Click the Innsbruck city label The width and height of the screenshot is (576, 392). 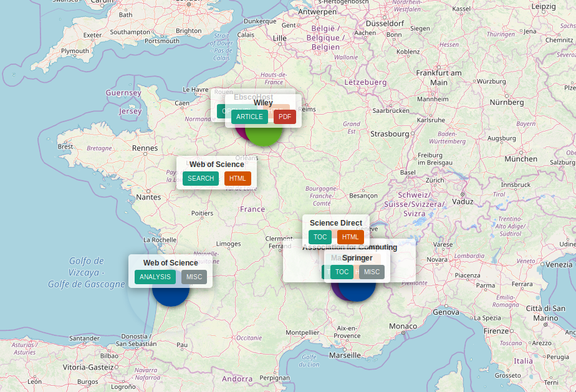[516, 185]
